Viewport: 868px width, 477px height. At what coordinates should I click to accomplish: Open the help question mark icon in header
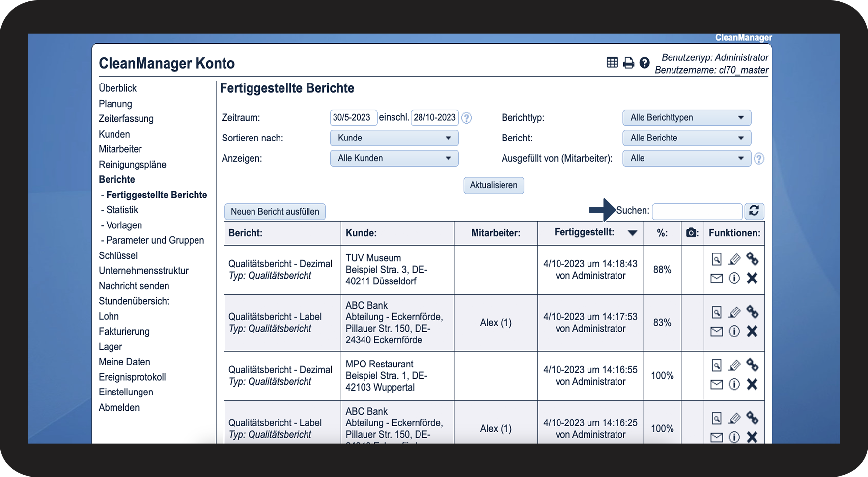(644, 63)
